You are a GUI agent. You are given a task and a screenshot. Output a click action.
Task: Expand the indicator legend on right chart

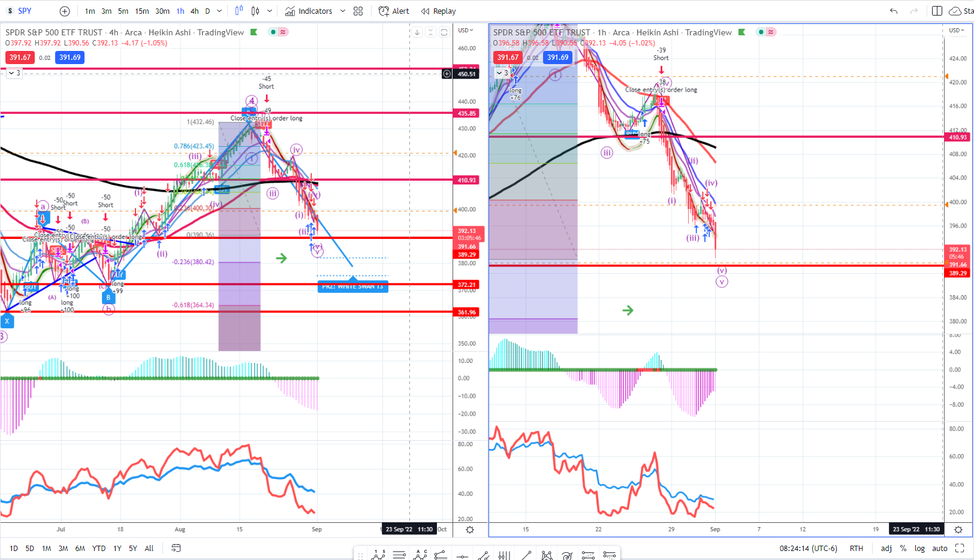(x=502, y=72)
